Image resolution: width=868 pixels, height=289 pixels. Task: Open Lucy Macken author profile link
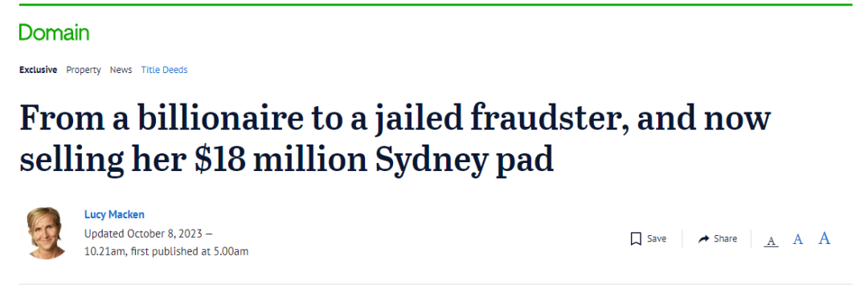tap(114, 214)
